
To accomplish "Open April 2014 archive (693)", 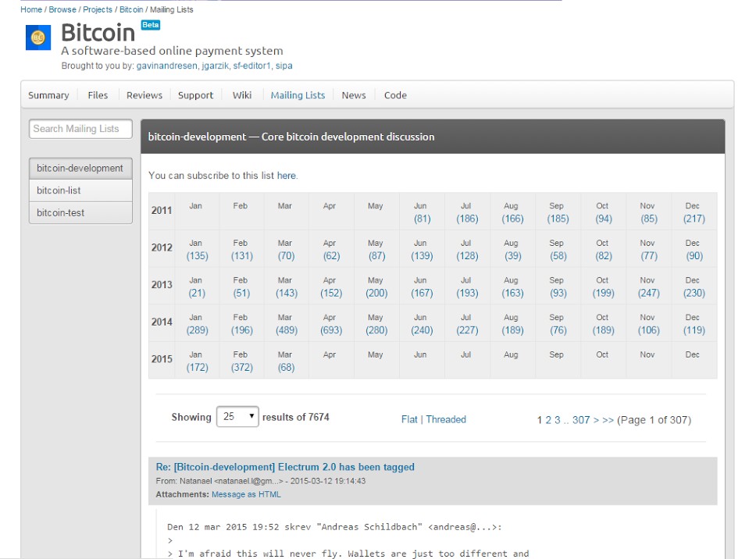I will pos(331,329).
